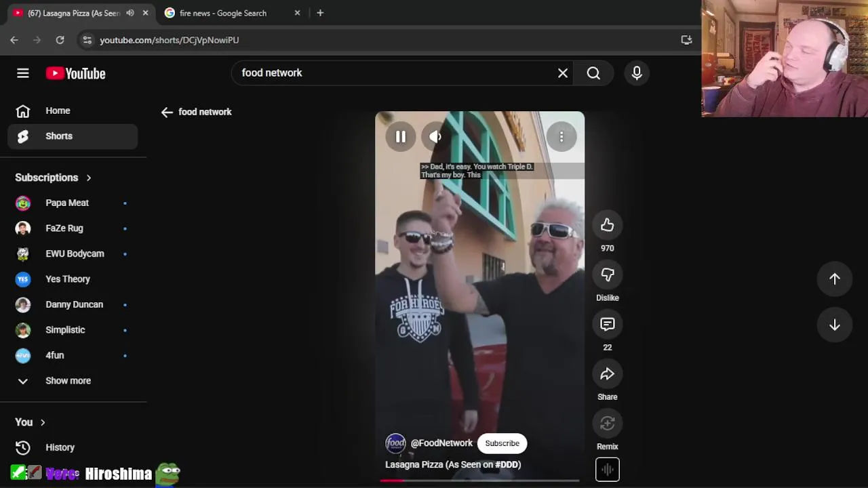
Task: Open the Simplistic subscription channel
Action: pyautogui.click(x=73, y=330)
